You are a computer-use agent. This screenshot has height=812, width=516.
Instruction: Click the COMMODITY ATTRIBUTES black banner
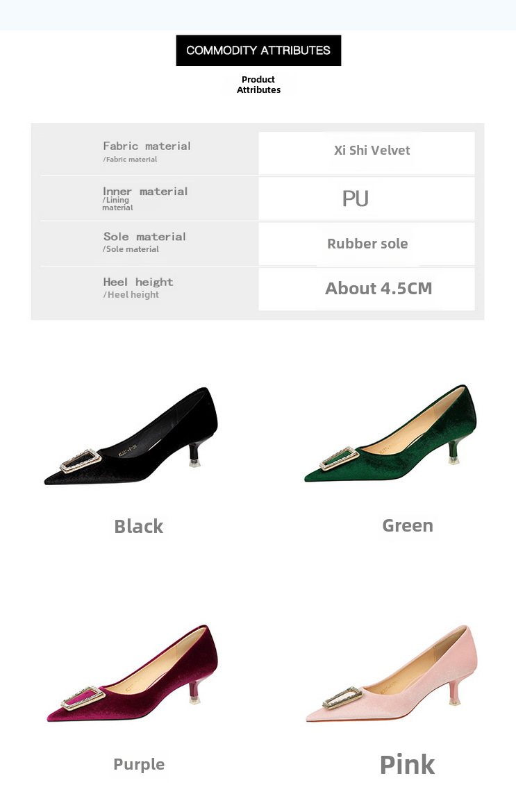(258, 51)
